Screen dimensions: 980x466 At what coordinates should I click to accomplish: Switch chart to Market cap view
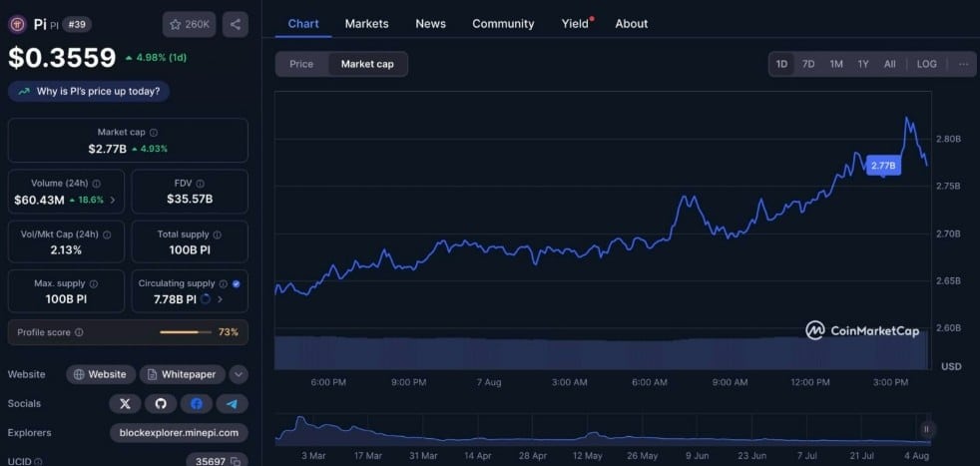[x=367, y=64]
